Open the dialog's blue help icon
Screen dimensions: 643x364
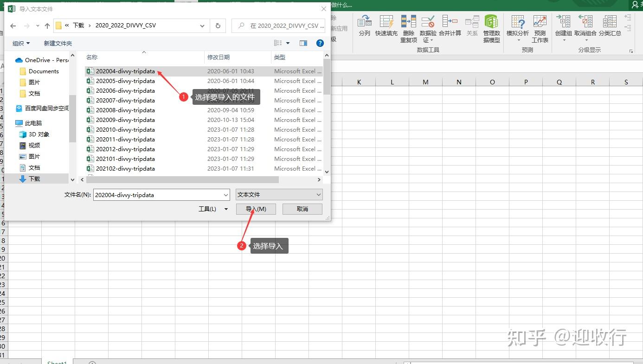pyautogui.click(x=320, y=43)
